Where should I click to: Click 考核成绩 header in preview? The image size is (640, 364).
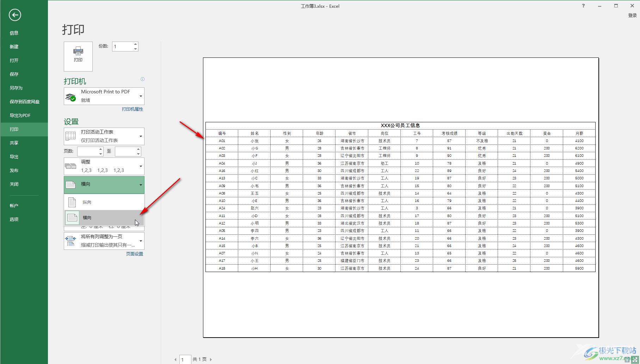pyautogui.click(x=449, y=133)
